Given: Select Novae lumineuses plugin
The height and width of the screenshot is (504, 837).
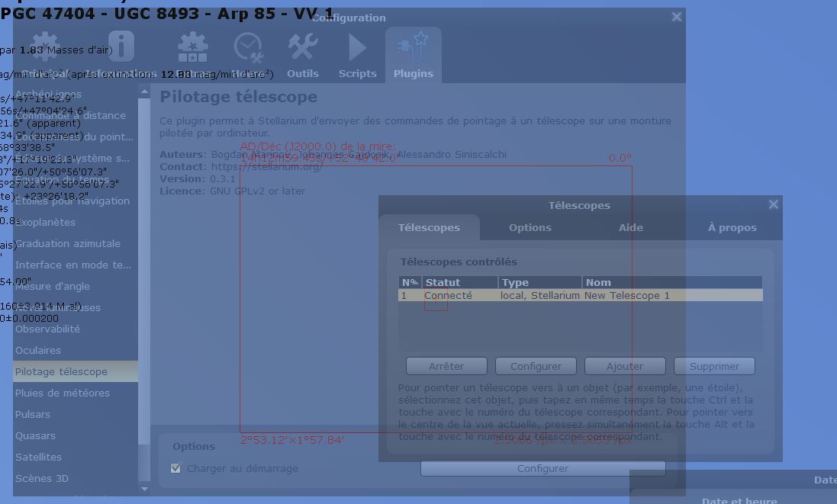Looking at the screenshot, I should 76,308.
